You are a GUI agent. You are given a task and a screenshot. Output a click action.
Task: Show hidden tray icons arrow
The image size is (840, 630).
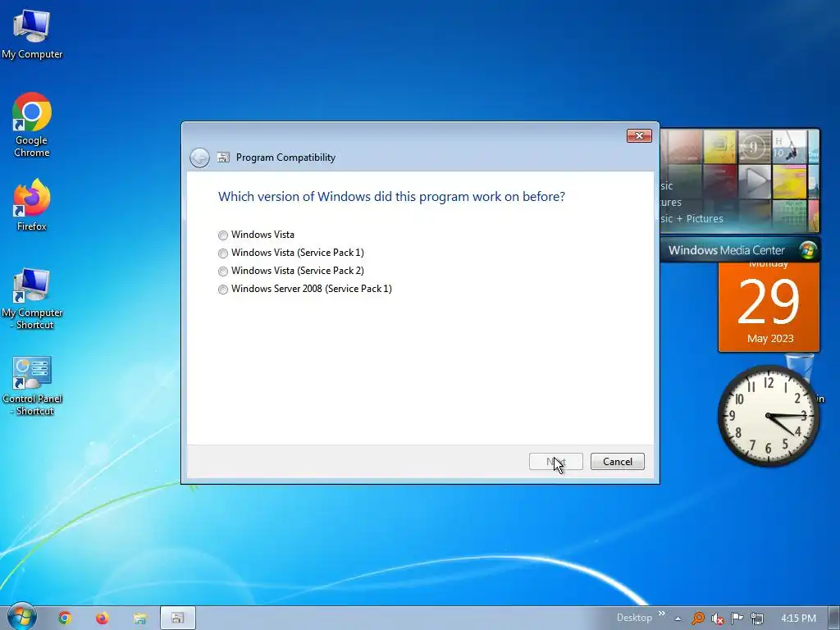(678, 619)
